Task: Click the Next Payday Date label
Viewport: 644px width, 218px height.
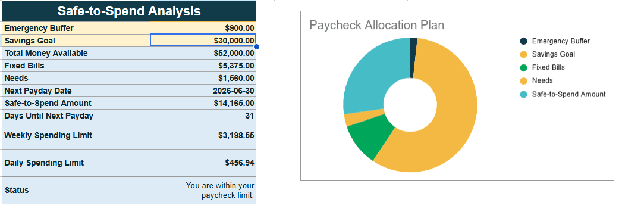Action: pyautogui.click(x=76, y=91)
